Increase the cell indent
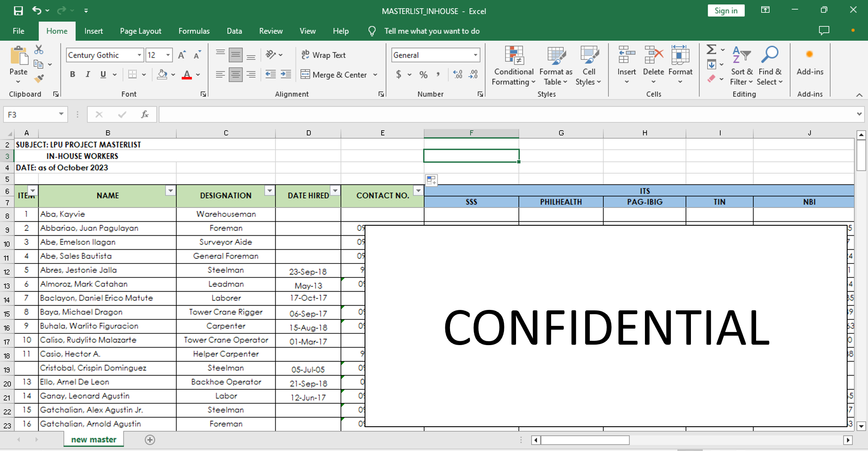 coord(286,74)
